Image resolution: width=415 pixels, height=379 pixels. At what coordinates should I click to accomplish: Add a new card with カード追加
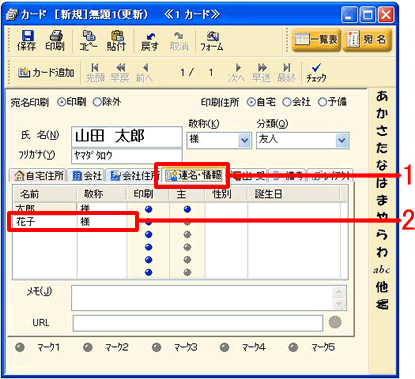(x=46, y=72)
